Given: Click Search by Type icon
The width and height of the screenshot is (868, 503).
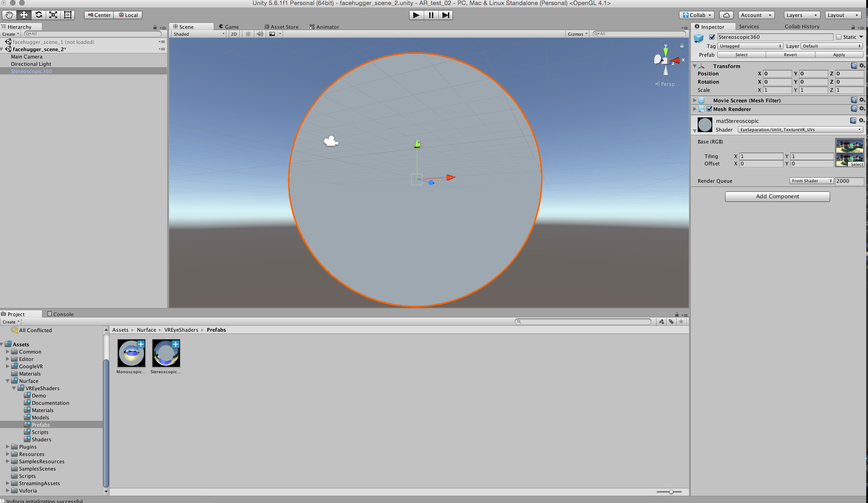Looking at the screenshot, I should click(662, 322).
